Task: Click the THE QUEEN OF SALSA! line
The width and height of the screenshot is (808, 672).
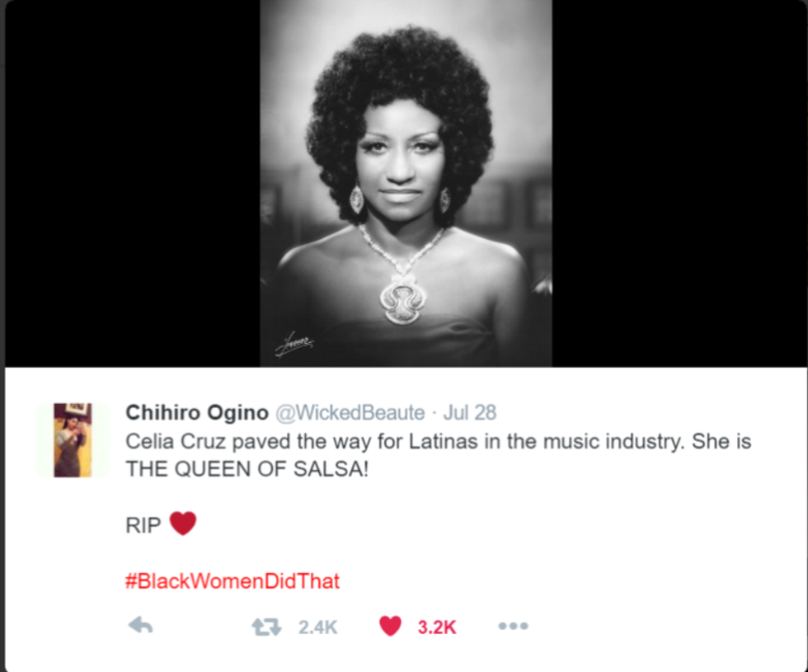Action: point(247,469)
